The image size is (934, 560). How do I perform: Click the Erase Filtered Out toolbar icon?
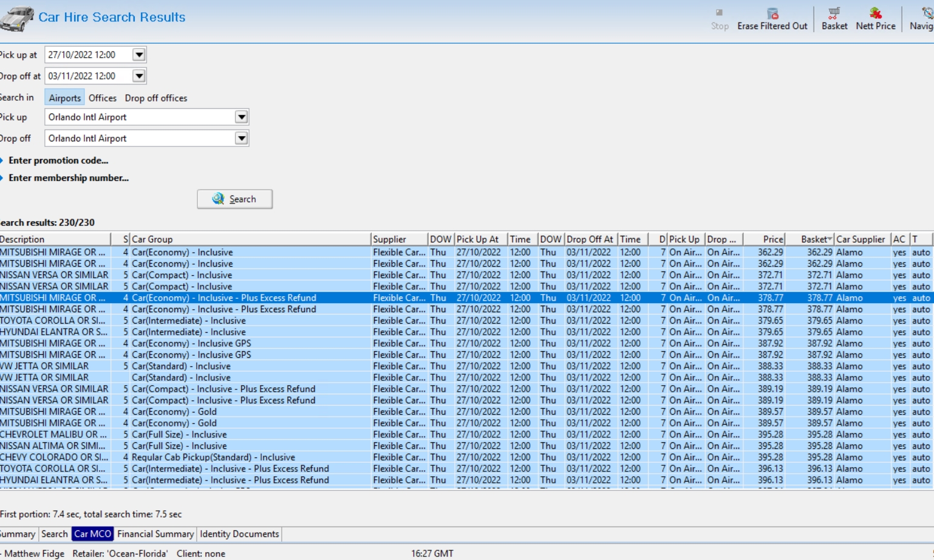point(772,14)
